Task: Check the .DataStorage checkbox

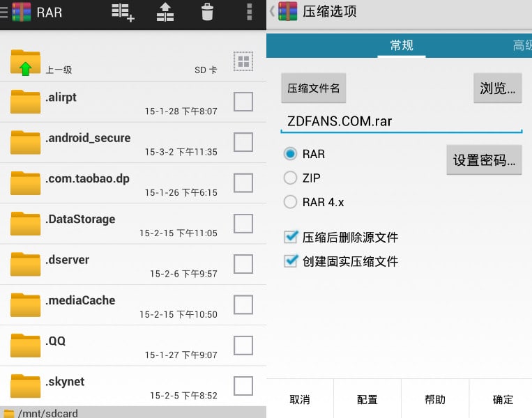Action: click(x=243, y=224)
